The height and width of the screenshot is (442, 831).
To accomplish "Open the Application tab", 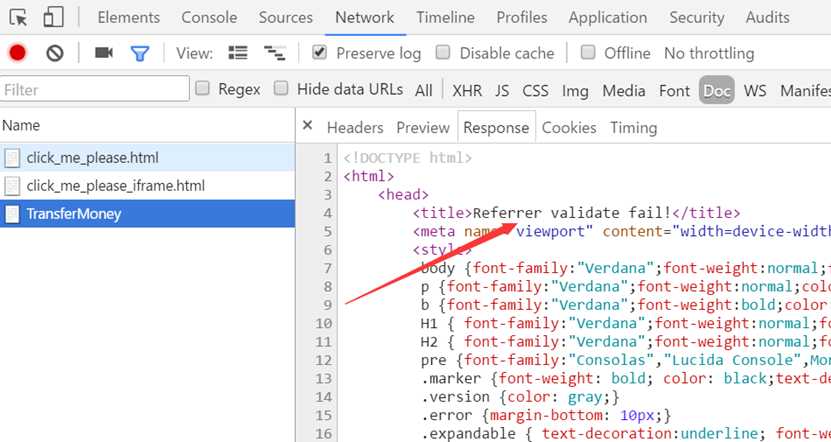I will click(608, 17).
